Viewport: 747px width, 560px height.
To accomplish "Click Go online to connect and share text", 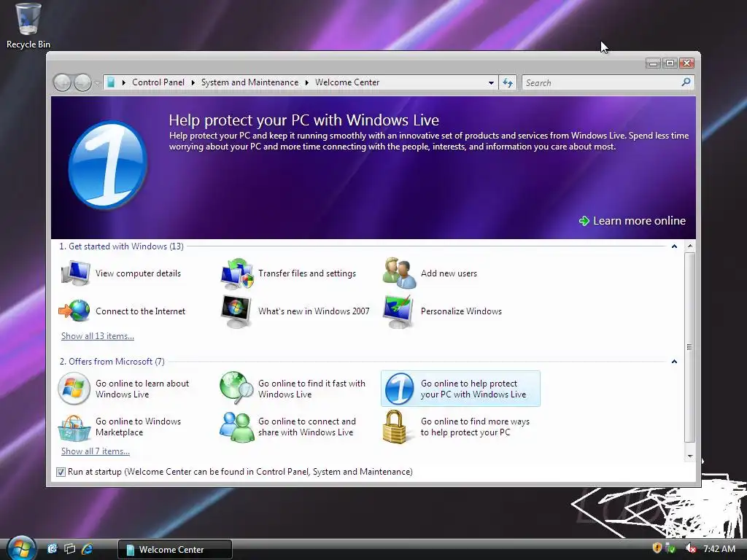I will click(x=307, y=427).
